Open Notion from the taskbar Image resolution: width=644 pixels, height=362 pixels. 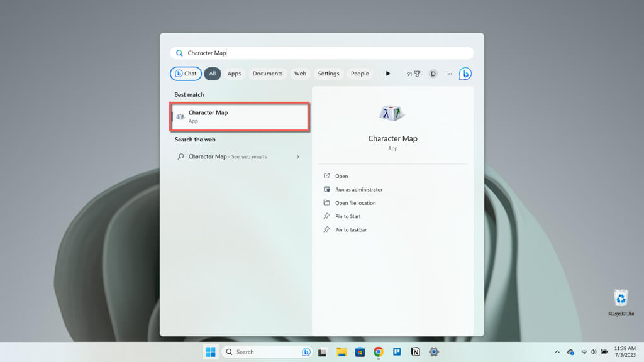click(415, 352)
